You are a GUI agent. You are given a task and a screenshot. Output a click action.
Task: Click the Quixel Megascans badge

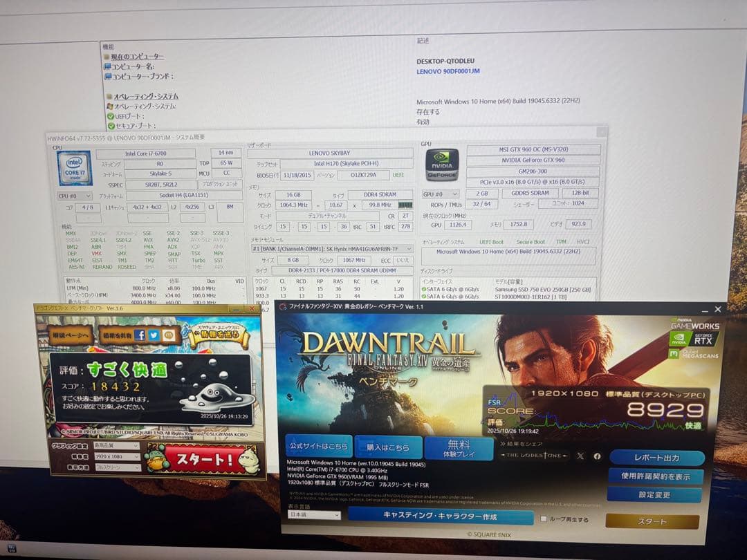[693, 354]
